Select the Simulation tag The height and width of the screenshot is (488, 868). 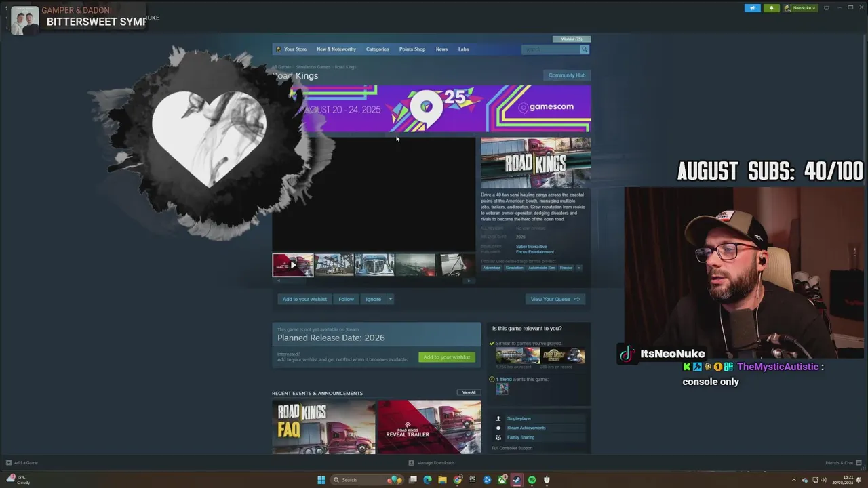tap(514, 268)
